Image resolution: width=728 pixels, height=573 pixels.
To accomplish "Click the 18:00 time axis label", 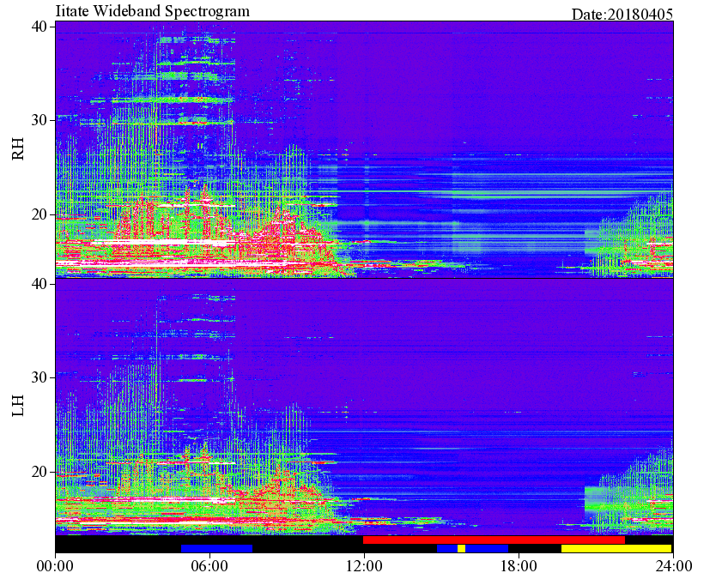I will (519, 566).
